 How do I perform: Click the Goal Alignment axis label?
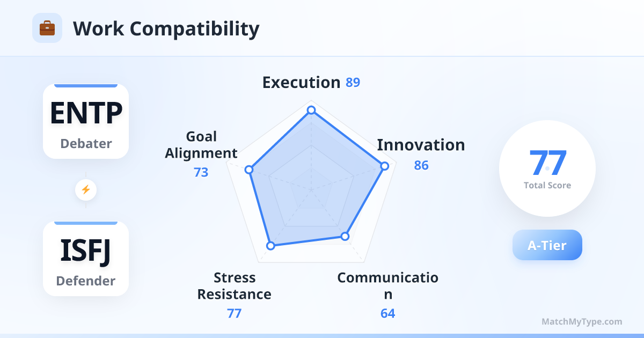click(x=201, y=145)
